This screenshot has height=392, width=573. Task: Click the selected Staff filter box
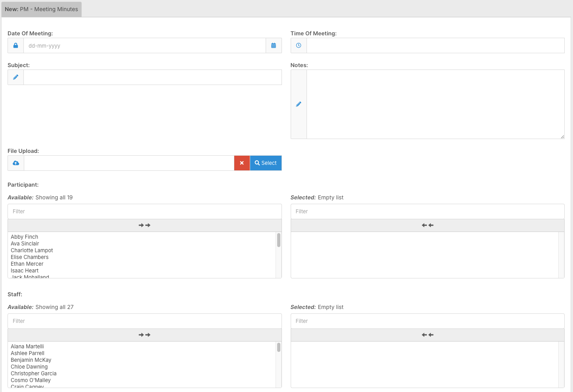click(x=428, y=321)
